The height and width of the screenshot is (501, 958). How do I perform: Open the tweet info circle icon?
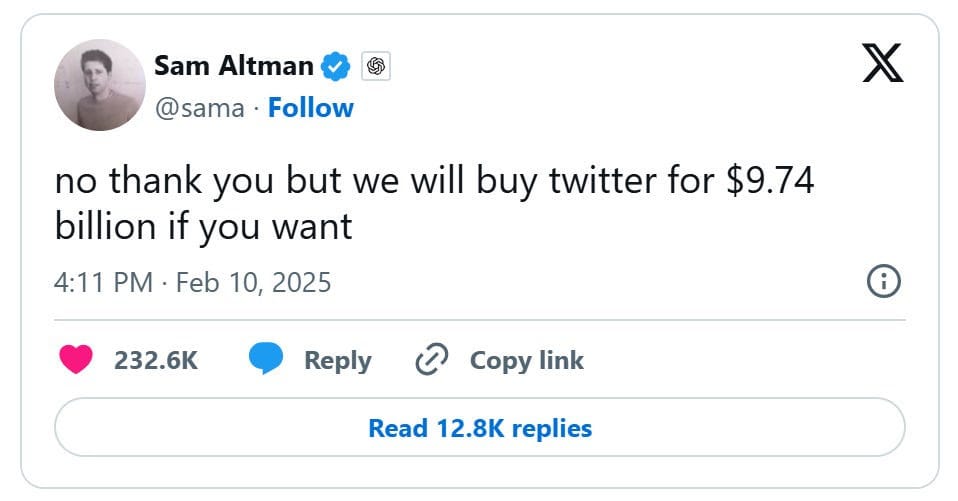click(883, 283)
